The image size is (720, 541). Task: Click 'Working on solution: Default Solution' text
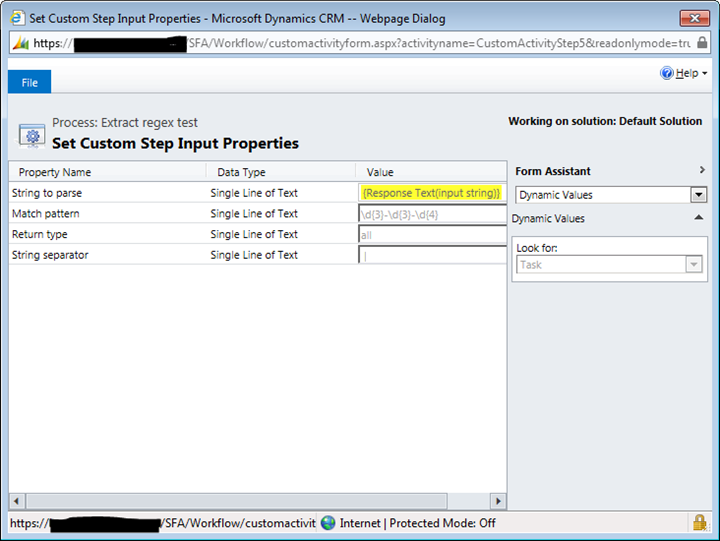605,121
